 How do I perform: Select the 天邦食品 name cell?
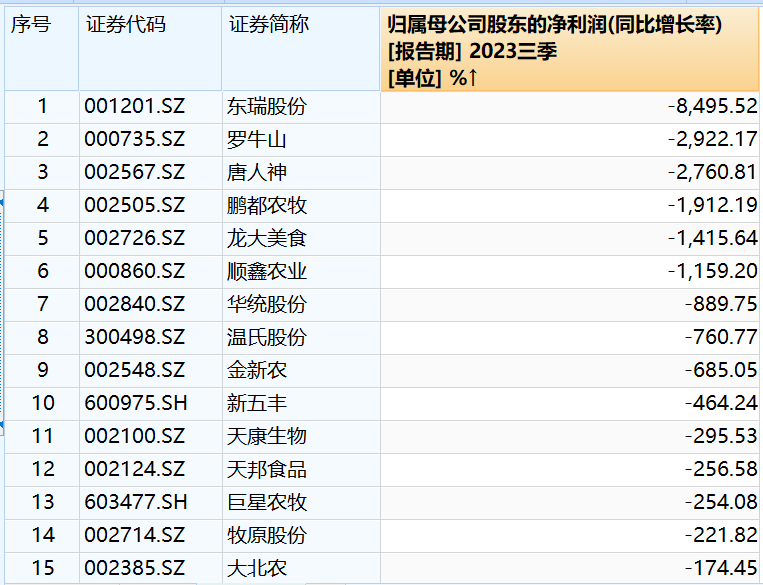[301, 470]
